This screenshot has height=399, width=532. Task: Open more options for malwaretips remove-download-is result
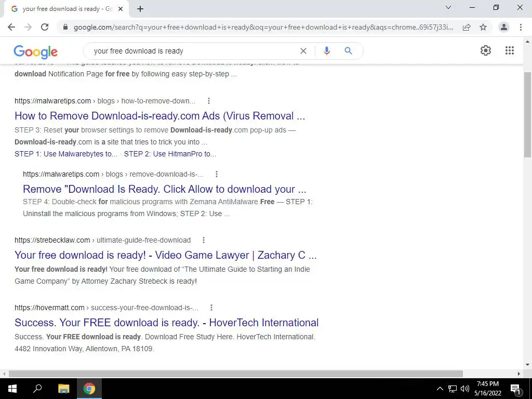[217, 174]
